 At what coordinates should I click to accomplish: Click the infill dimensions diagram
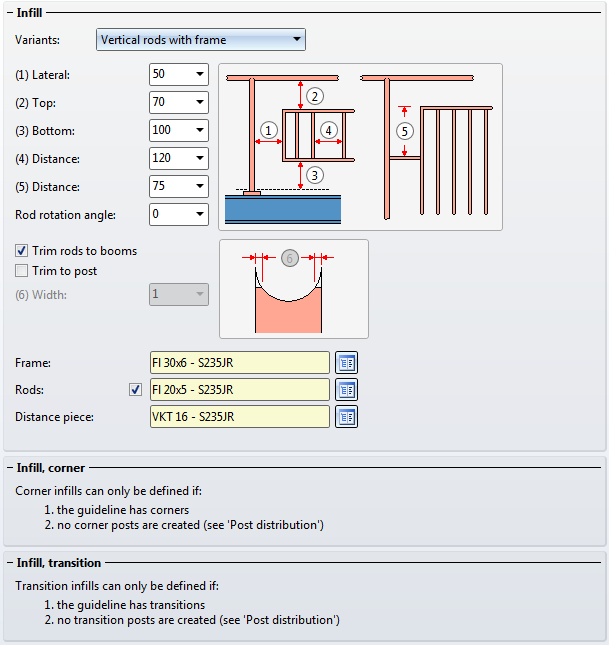tap(360, 147)
